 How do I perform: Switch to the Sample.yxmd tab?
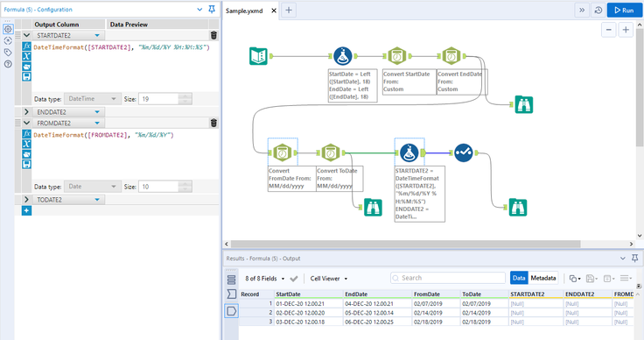pyautogui.click(x=244, y=11)
